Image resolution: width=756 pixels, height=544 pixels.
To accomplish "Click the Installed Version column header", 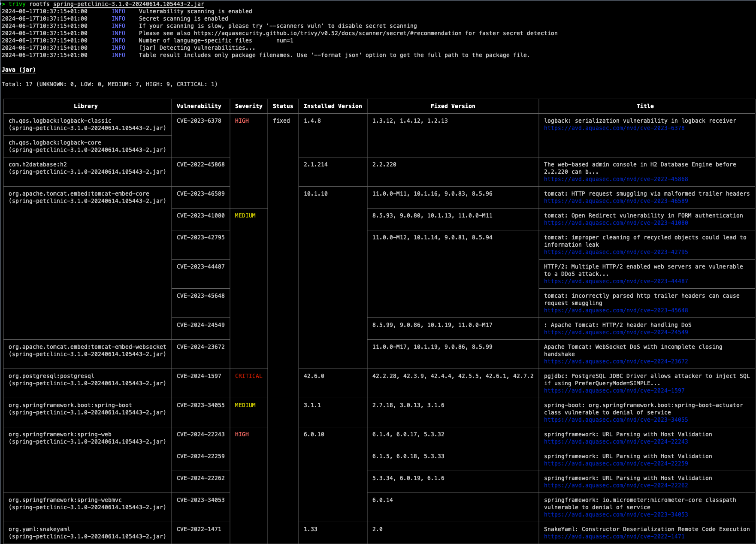I will point(333,106).
